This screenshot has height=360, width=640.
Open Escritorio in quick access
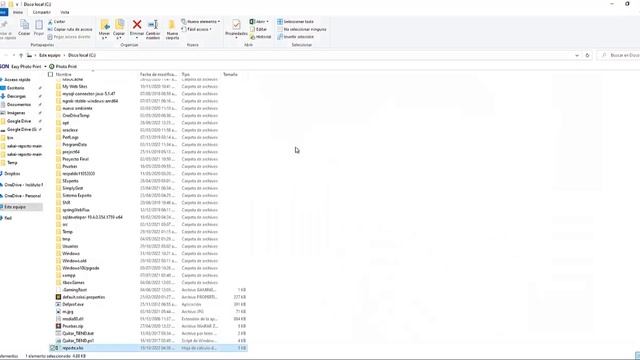[16, 88]
